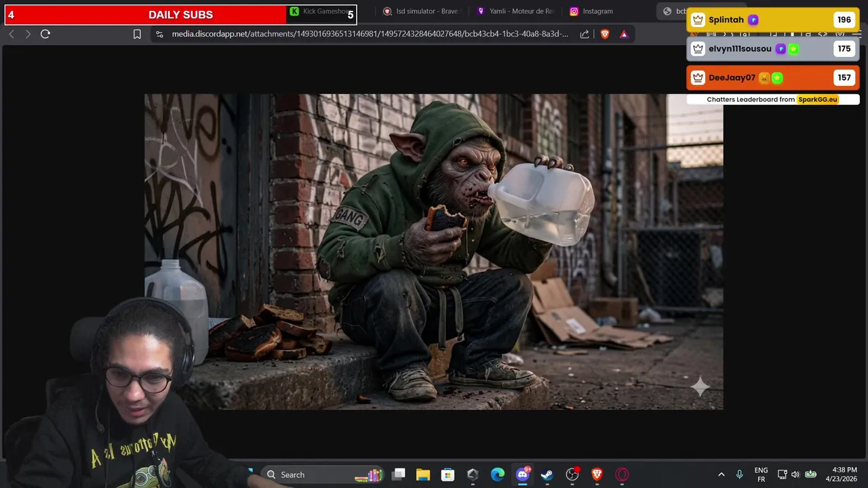Switch to the Instagram tab
The height and width of the screenshot is (488, 868).
point(591,12)
